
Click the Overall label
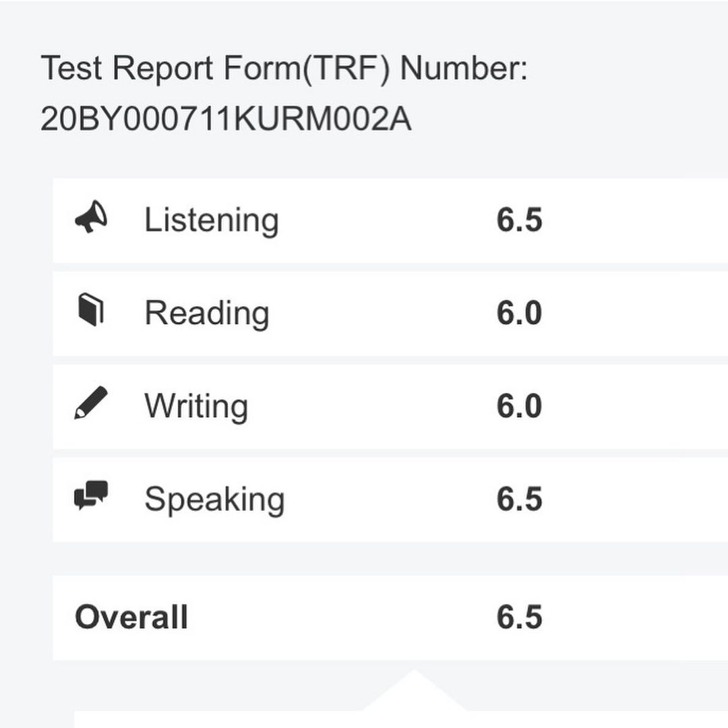click(x=131, y=617)
